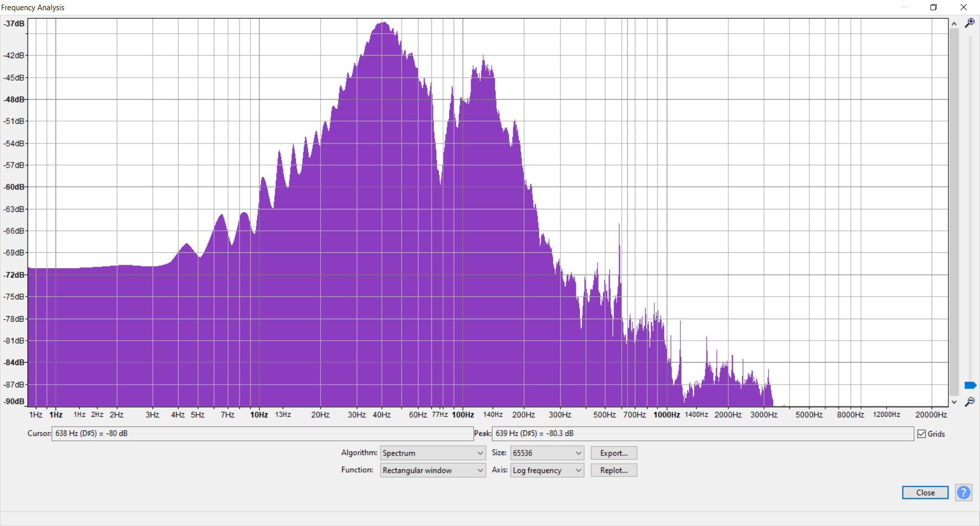
Task: Click the 300Hz axis label
Action: coord(560,415)
